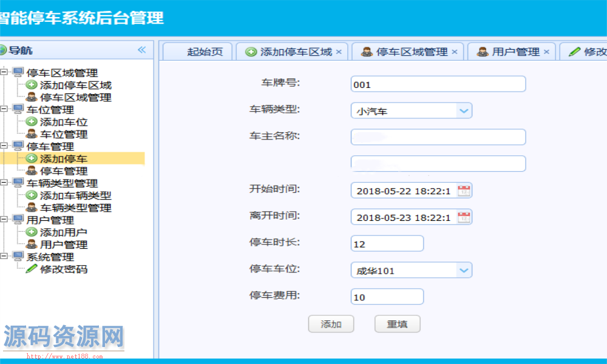This screenshot has width=607, height=364.
Task: Click the 添加 submit button
Action: [x=331, y=324]
